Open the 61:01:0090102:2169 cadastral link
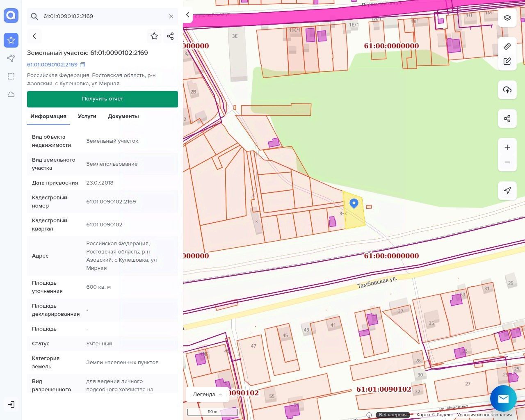Image resolution: width=525 pixels, height=420 pixels. coord(52,65)
